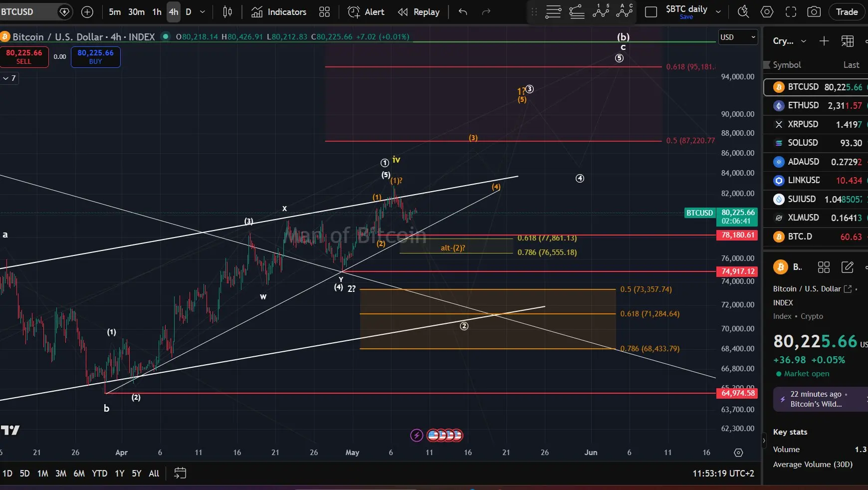Open chart settings hexagon icon
Image resolution: width=868 pixels, height=490 pixels.
(x=767, y=12)
